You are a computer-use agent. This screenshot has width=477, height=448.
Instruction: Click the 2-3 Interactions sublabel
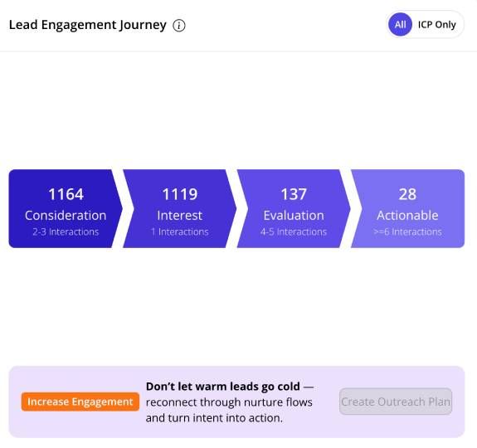coord(66,231)
